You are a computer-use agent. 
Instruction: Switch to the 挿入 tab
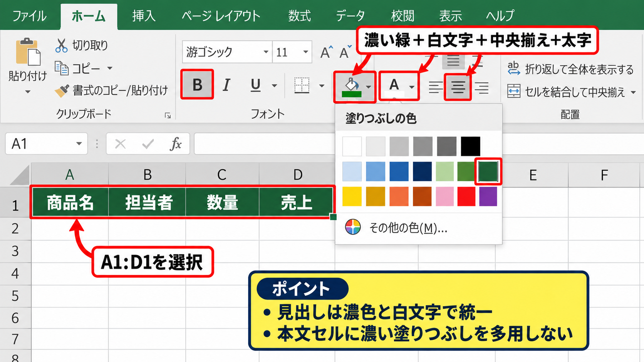(x=144, y=16)
